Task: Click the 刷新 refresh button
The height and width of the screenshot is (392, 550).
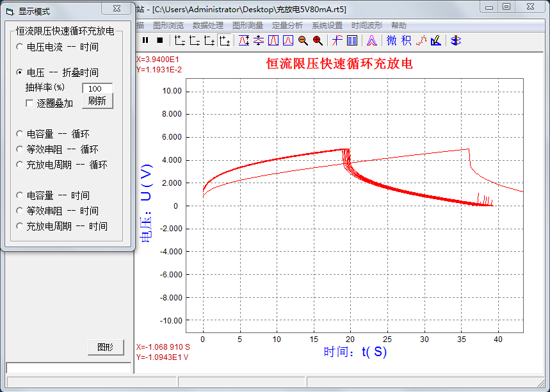Action: click(x=97, y=101)
